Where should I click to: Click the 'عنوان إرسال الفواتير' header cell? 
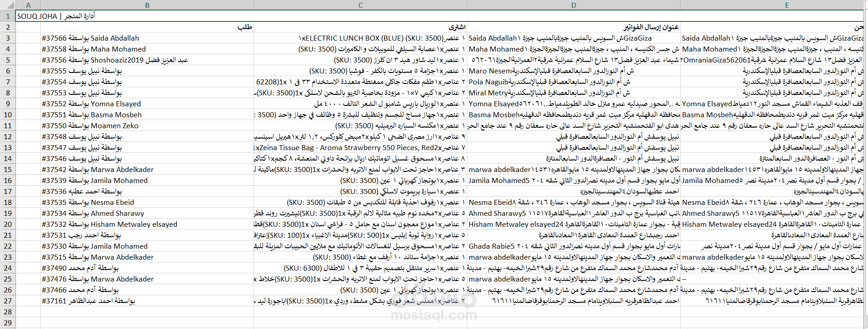tap(573, 27)
